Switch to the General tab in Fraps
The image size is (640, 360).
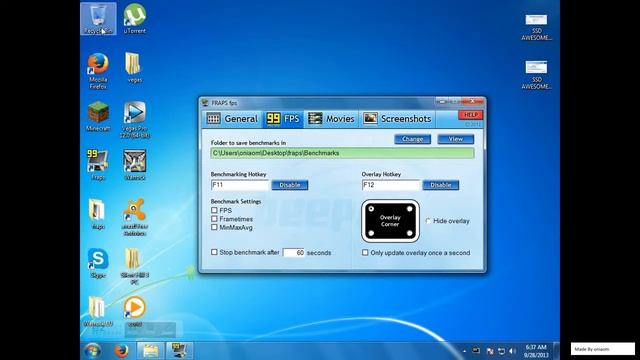(x=232, y=119)
